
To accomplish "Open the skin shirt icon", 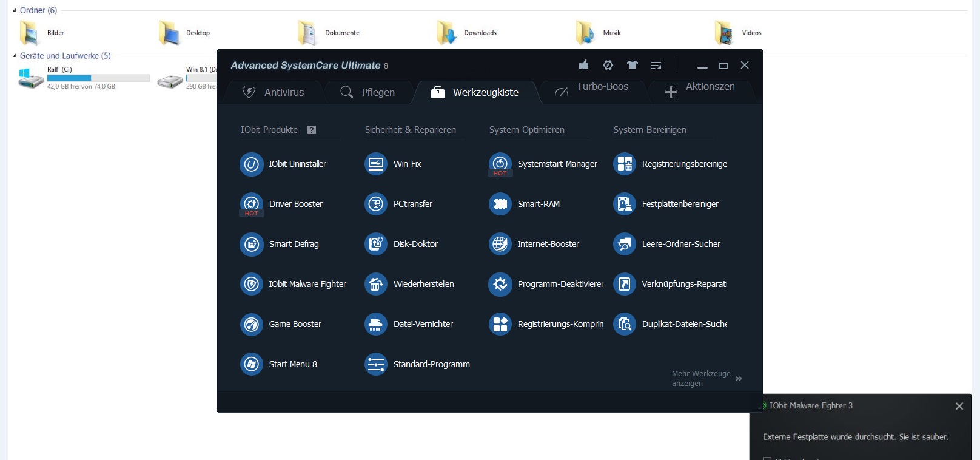I will click(633, 65).
